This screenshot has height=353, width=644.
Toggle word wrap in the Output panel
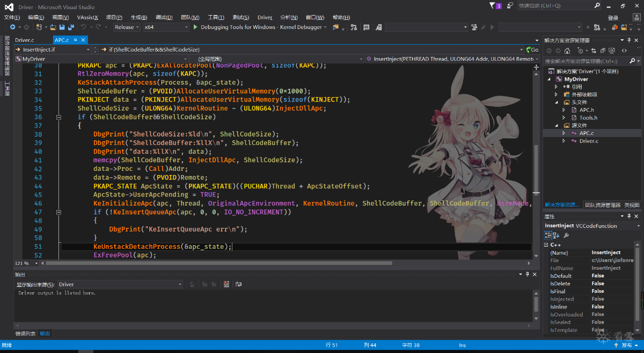click(238, 284)
